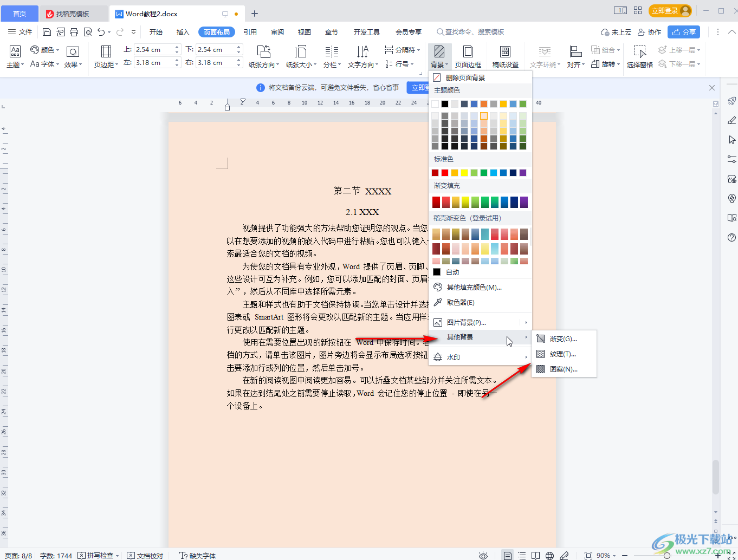The height and width of the screenshot is (560, 738).
Task: Click the rocket icon in right sidebar
Action: [731, 101]
